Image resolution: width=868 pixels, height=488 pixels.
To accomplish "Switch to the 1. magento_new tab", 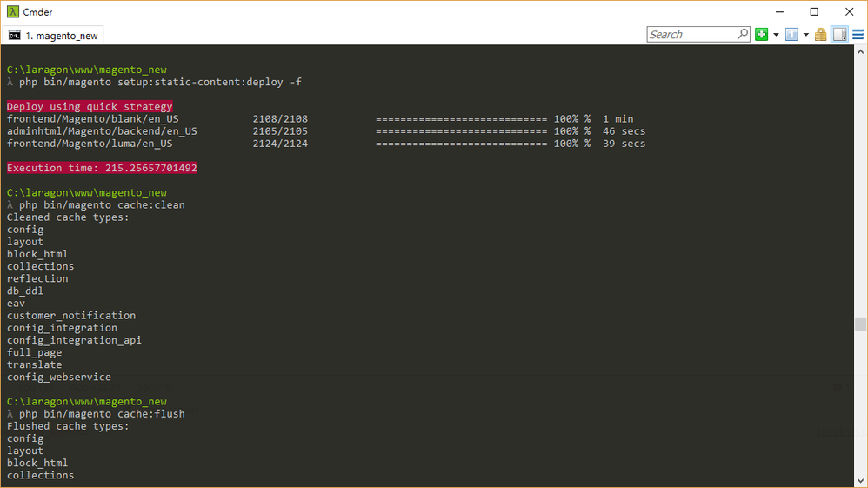I will point(61,35).
